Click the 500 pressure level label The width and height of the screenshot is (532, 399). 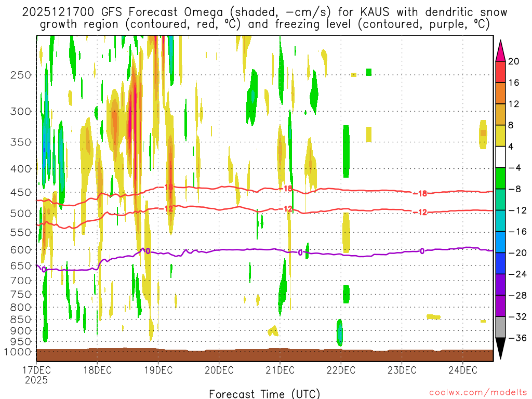click(20, 213)
